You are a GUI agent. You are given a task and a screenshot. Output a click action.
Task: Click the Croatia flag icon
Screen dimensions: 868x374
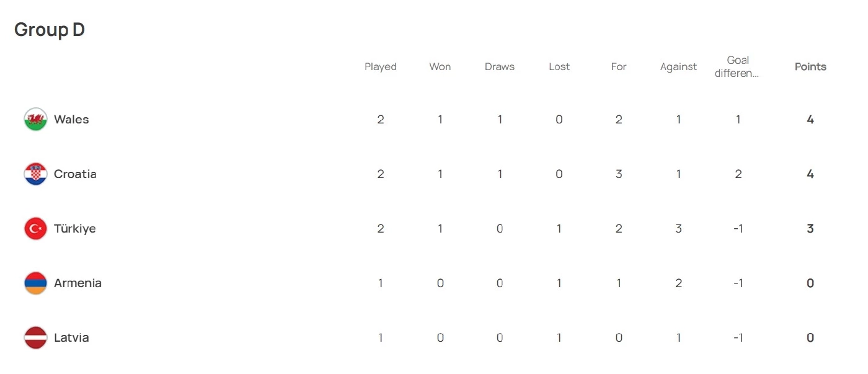[x=35, y=174]
